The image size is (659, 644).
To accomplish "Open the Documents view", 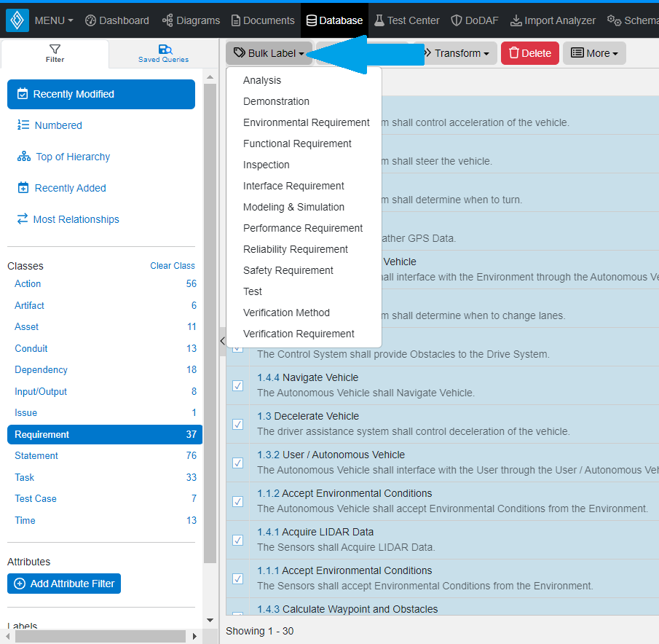I will pyautogui.click(x=262, y=20).
